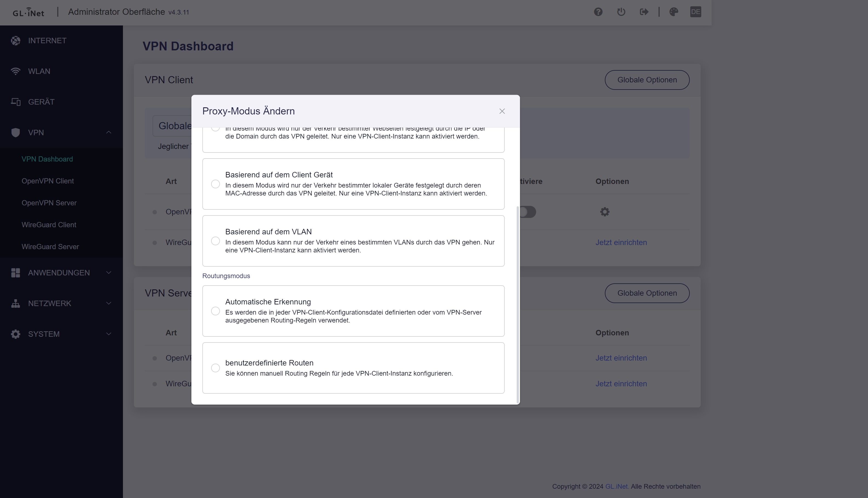Open WireGuard Client menu item
The image size is (868, 498).
point(49,225)
